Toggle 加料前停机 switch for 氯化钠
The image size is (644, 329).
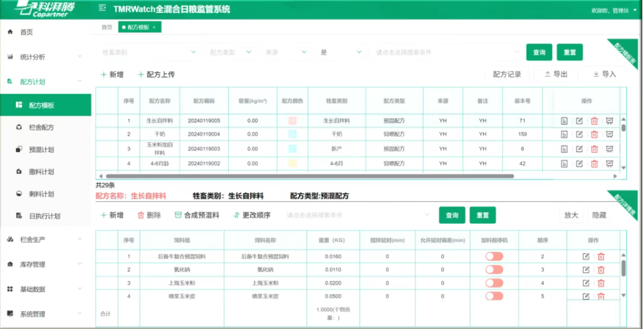[494, 270]
